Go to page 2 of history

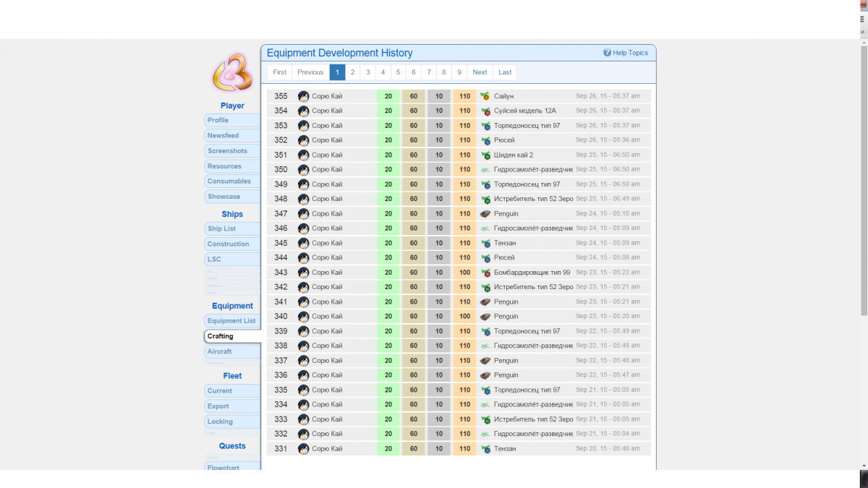[352, 72]
